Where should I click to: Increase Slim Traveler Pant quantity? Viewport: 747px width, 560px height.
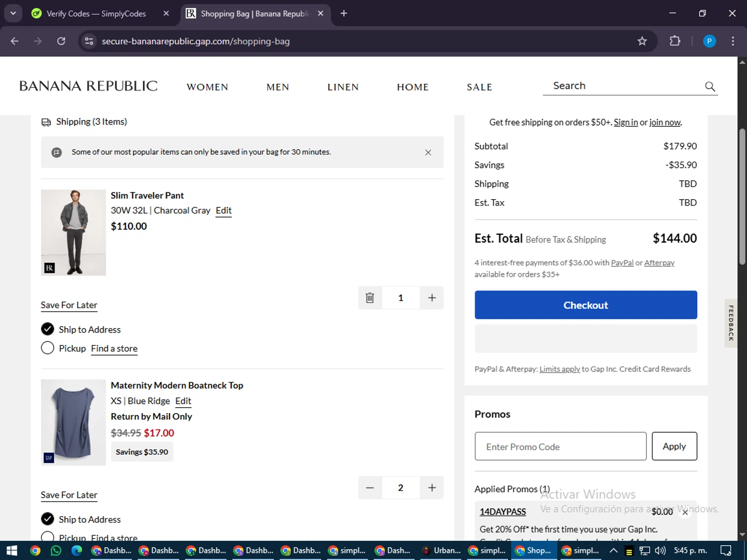coord(432,298)
